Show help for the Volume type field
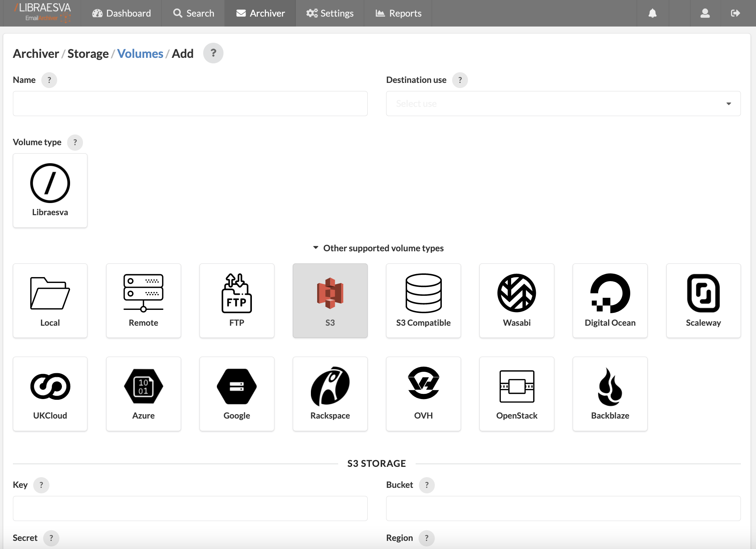 [75, 142]
